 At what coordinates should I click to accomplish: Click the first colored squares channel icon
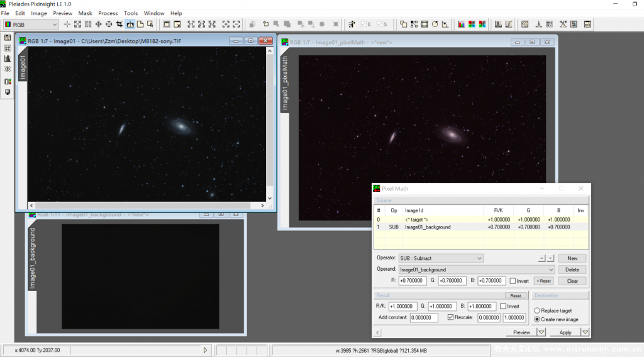point(472,25)
